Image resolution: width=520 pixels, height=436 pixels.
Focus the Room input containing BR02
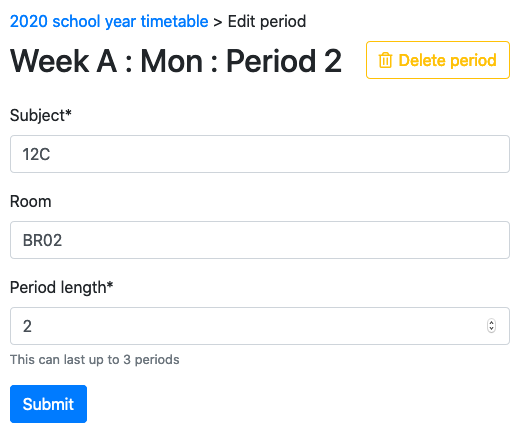click(260, 240)
